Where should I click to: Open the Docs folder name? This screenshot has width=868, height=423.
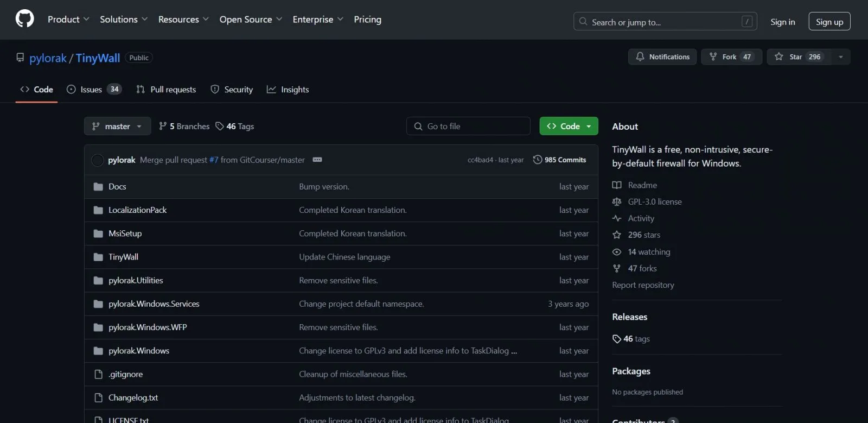click(x=117, y=187)
